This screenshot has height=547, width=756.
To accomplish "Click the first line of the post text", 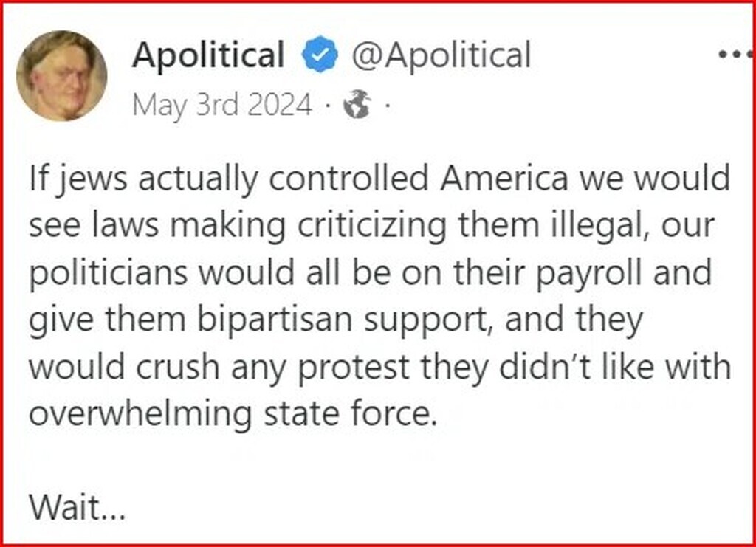I will pyautogui.click(x=379, y=178).
